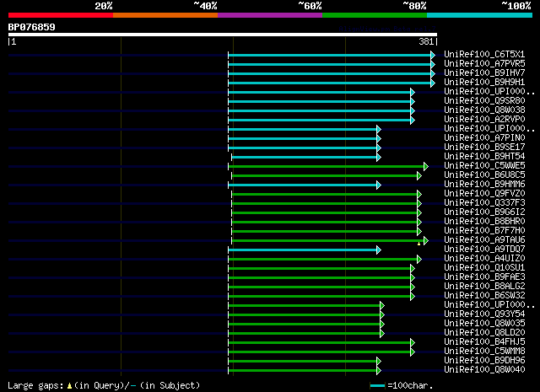
Task: Open hit UniRef100_B9IHV7
Action: tap(484, 73)
